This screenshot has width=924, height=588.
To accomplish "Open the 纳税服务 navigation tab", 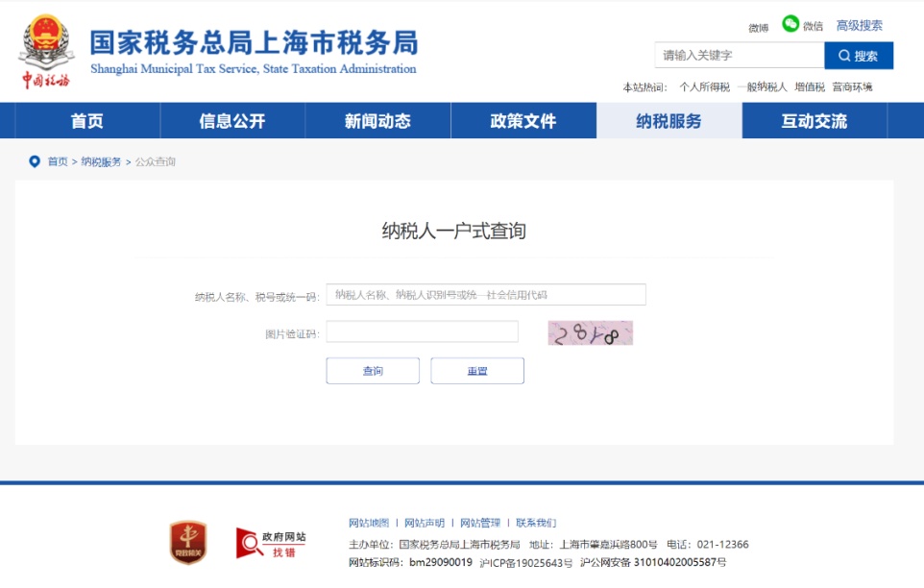I will (x=669, y=121).
